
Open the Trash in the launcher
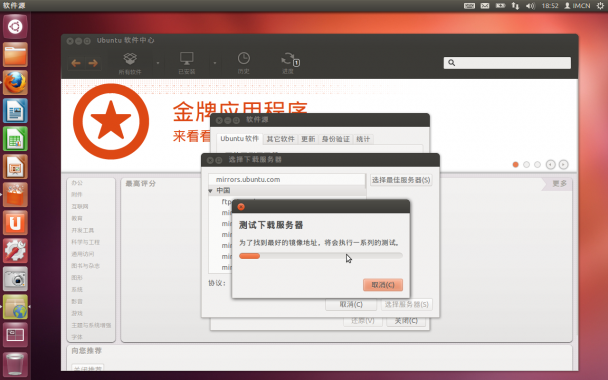15,364
